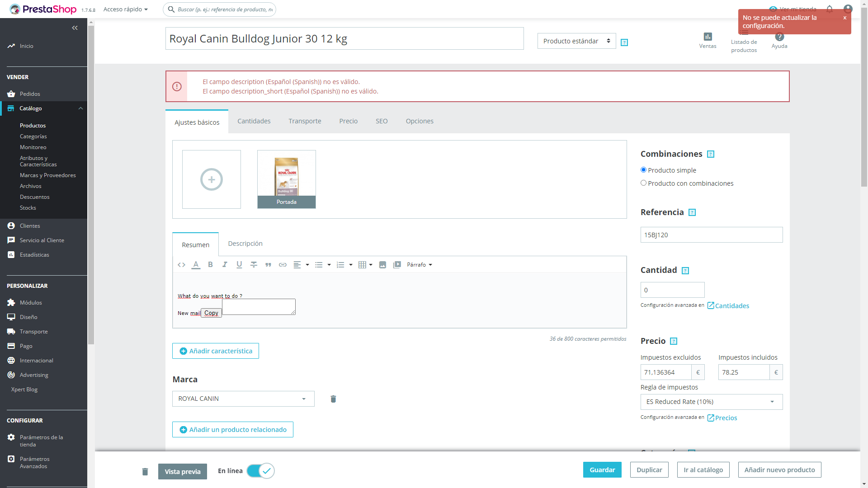Image resolution: width=868 pixels, height=488 pixels.
Task: Click the Referencia input field
Action: pos(711,235)
